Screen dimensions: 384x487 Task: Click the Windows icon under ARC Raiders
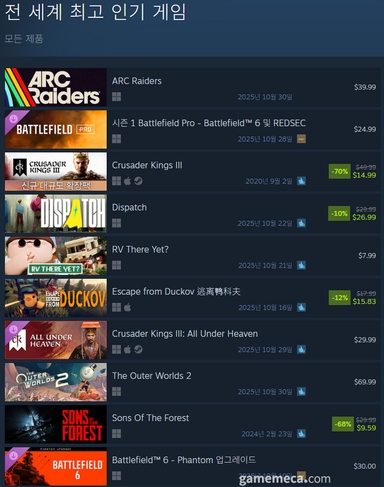pyautogui.click(x=116, y=97)
